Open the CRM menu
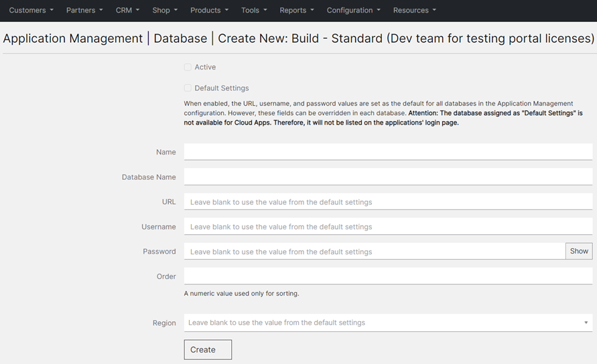This screenshot has height=364, width=597. click(127, 10)
